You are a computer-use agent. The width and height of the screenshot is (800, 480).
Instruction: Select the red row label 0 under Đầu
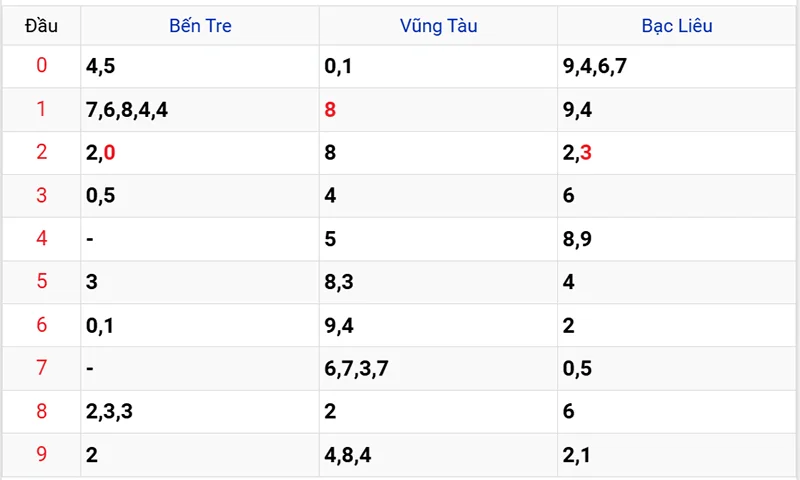[x=41, y=67]
